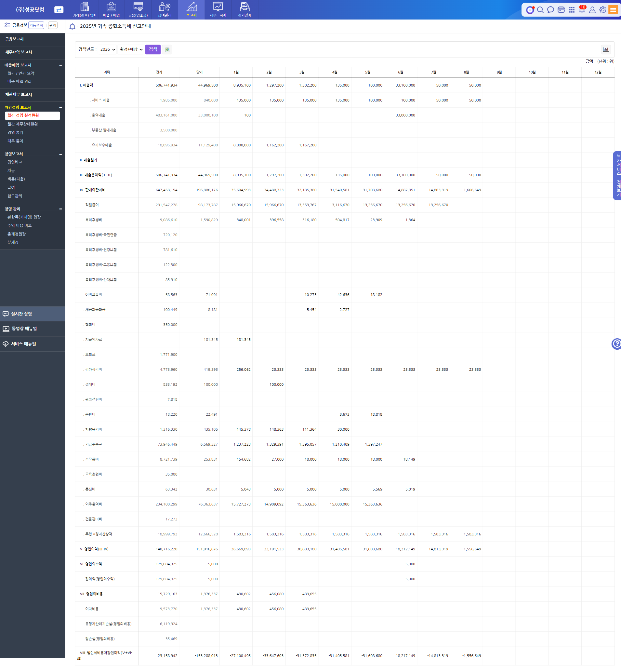621x672 pixels.
Task: Click 전기 column header
Action: point(159,72)
